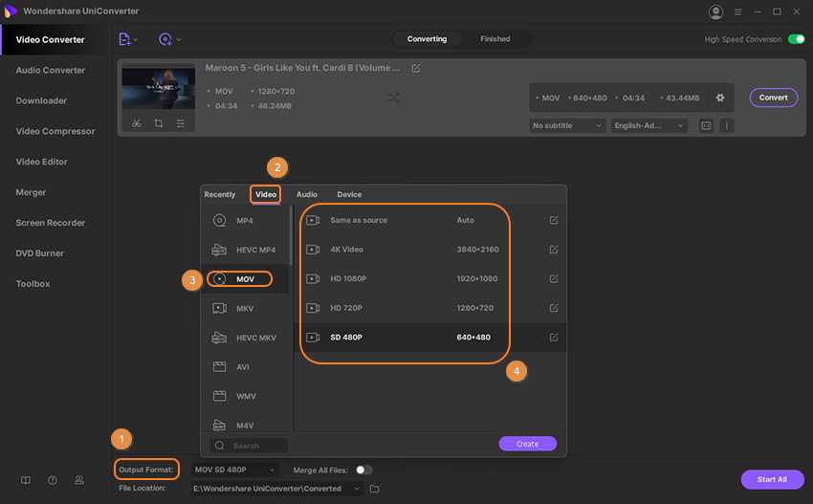Open output settings gear for the video
This screenshot has width=813, height=504.
pos(720,98)
